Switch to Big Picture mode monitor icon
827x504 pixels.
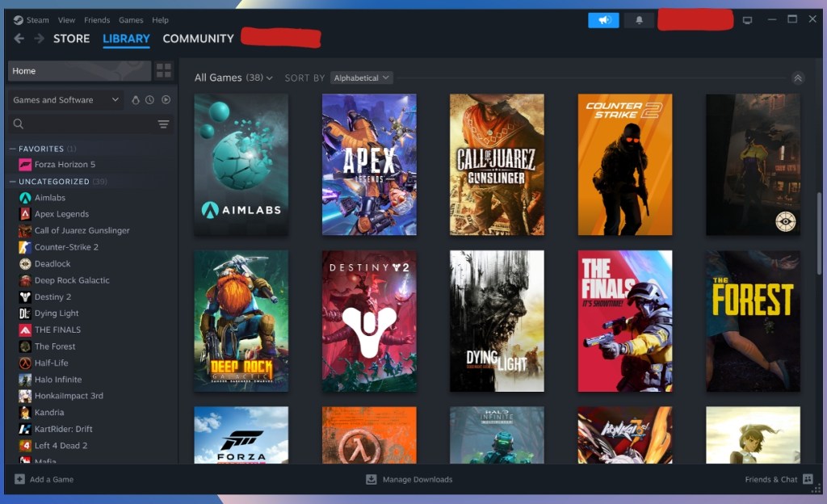coord(747,20)
